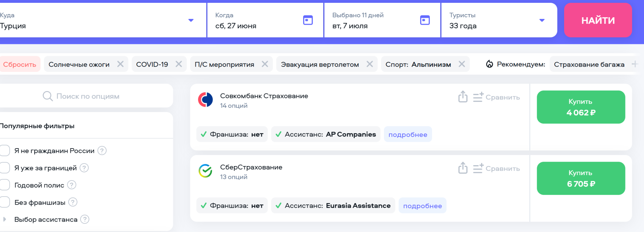Open calendar icon for end date вт, 7 июля
This screenshot has width=644, height=232.
[x=425, y=20]
